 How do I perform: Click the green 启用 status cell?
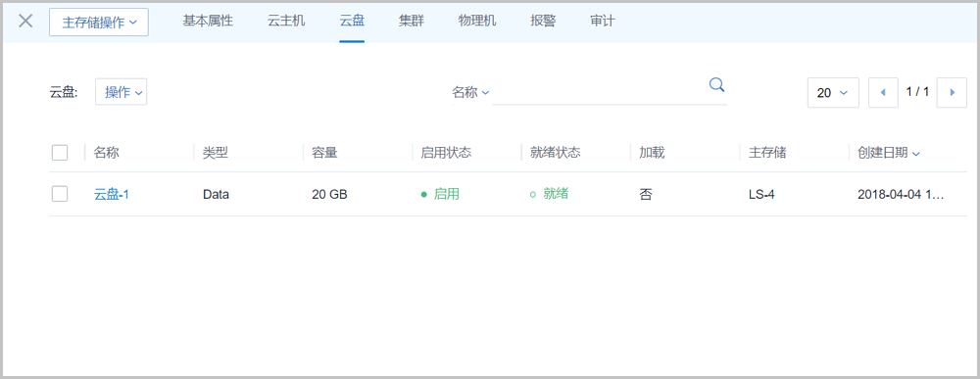coord(440,194)
